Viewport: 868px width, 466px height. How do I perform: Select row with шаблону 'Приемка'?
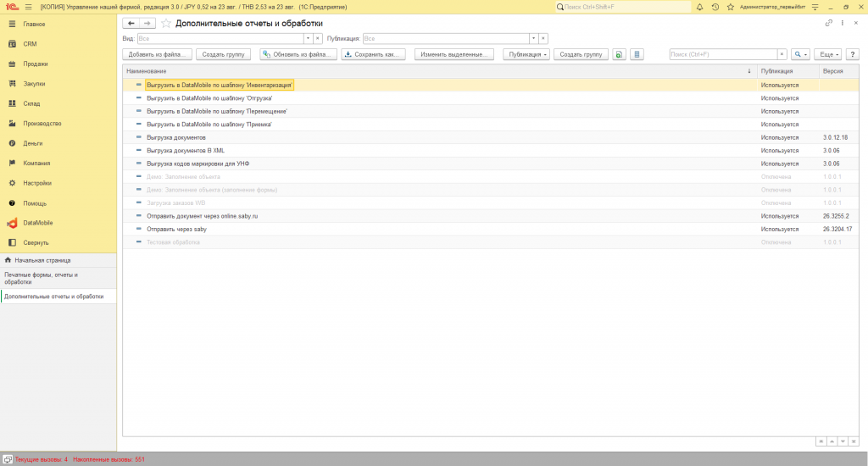(x=491, y=125)
